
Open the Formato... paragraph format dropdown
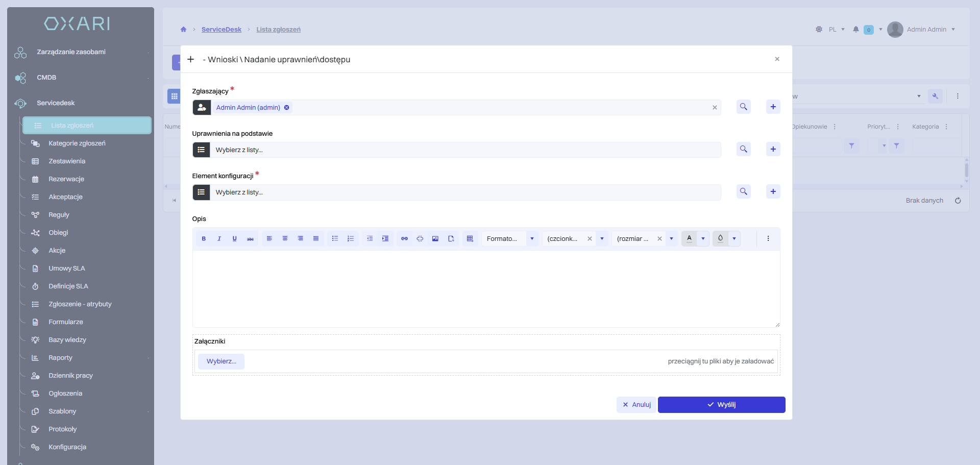click(x=532, y=239)
